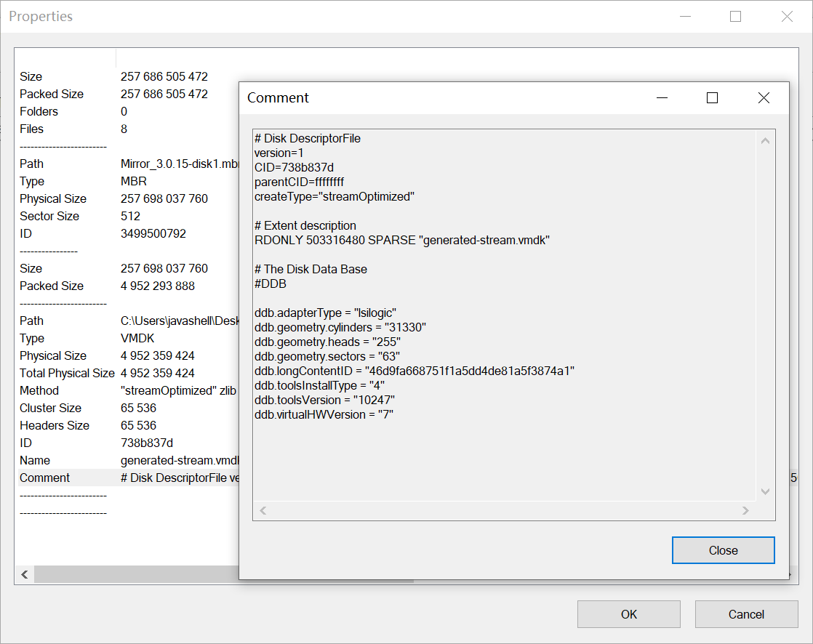Click the MBR type value
The image size is (813, 644).
pos(134,181)
